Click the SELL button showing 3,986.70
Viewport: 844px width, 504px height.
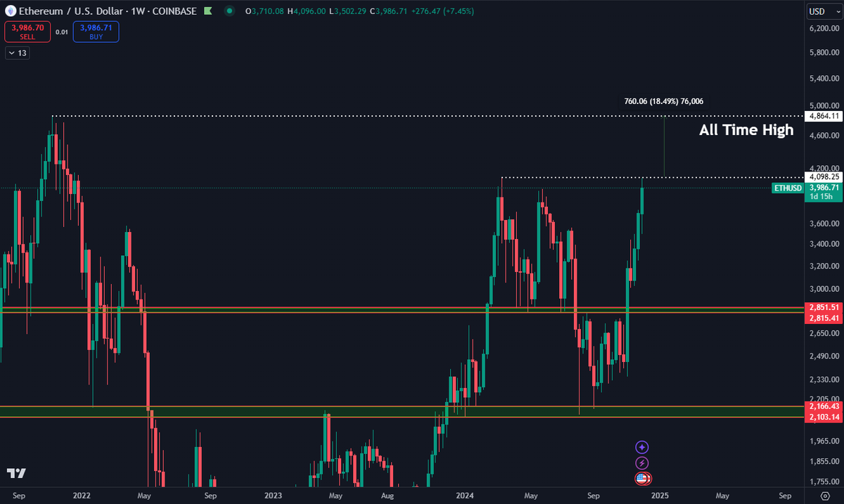click(x=27, y=32)
